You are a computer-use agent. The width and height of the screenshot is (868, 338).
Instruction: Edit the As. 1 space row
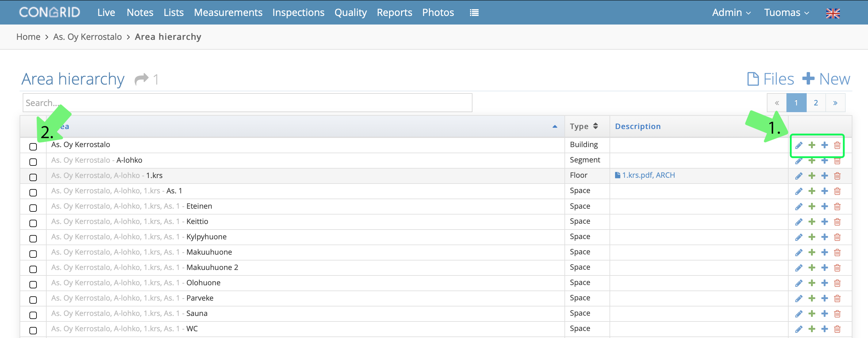[799, 191]
